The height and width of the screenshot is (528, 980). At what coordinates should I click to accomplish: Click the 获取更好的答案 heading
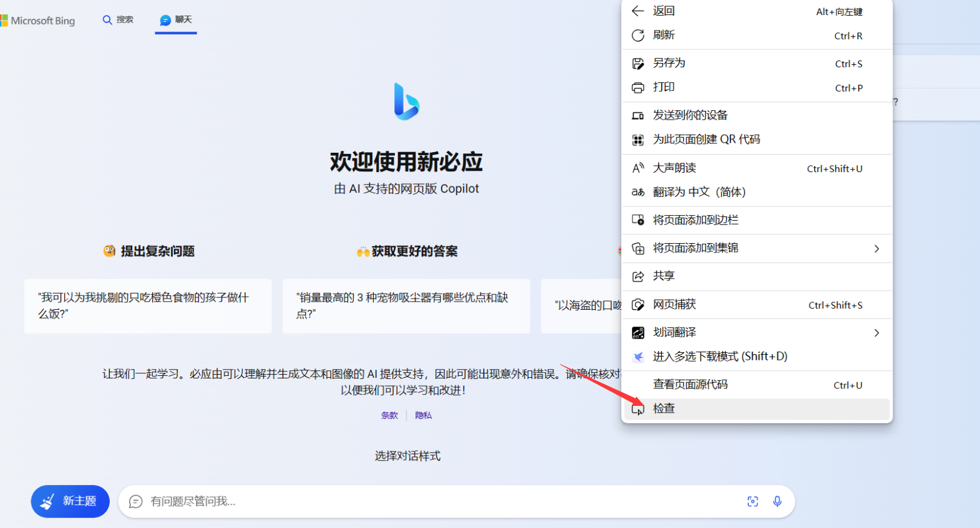point(415,251)
